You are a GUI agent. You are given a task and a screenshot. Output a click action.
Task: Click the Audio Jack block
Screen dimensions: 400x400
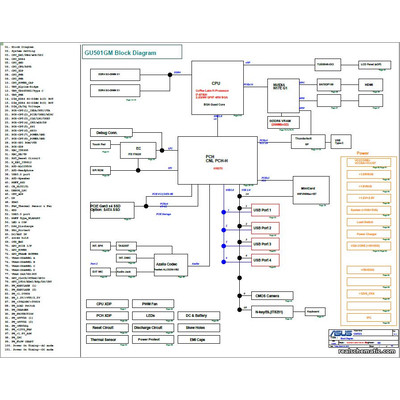pyautogui.click(x=126, y=272)
